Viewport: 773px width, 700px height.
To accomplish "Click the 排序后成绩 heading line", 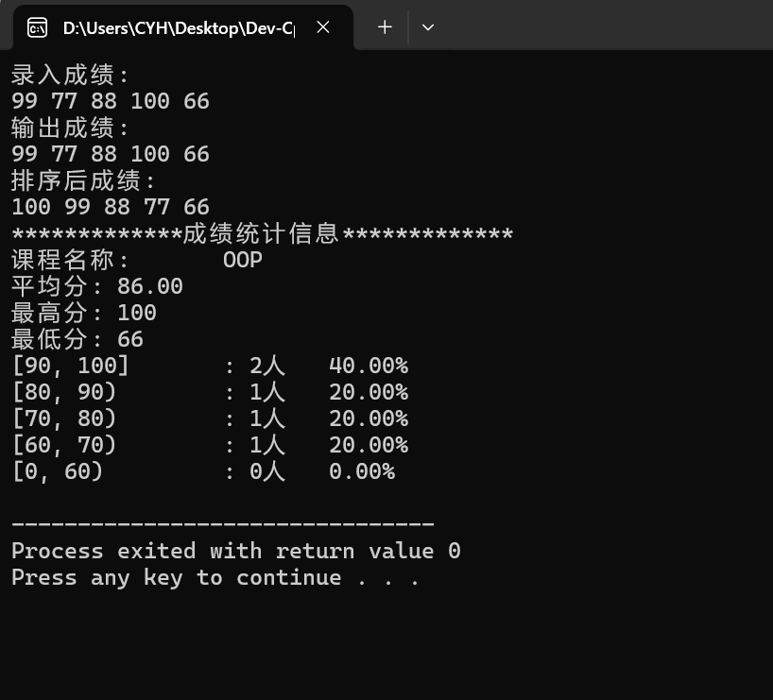I will pos(83,181).
